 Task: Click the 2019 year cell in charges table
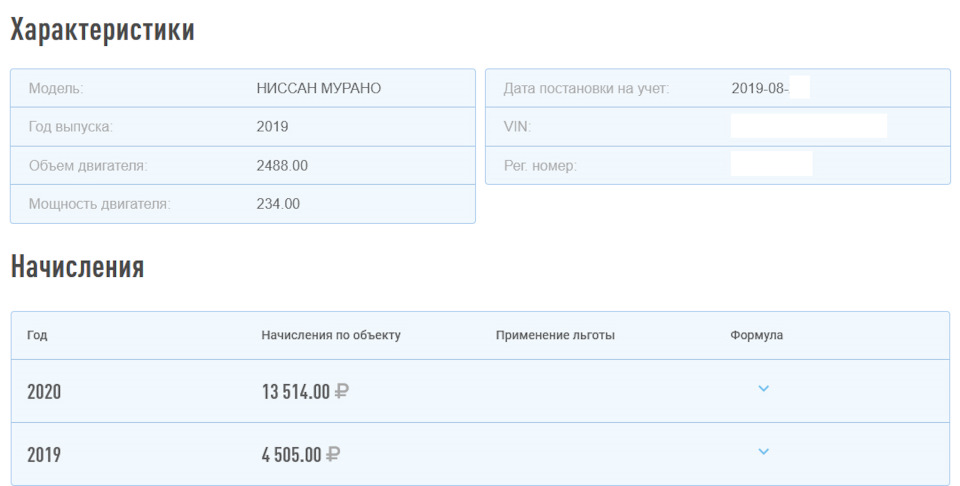pos(44,455)
